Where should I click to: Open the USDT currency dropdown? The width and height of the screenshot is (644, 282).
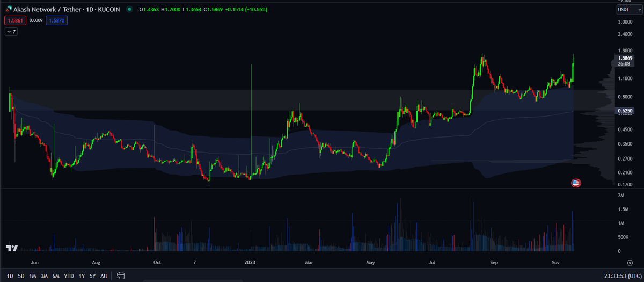[x=629, y=10]
